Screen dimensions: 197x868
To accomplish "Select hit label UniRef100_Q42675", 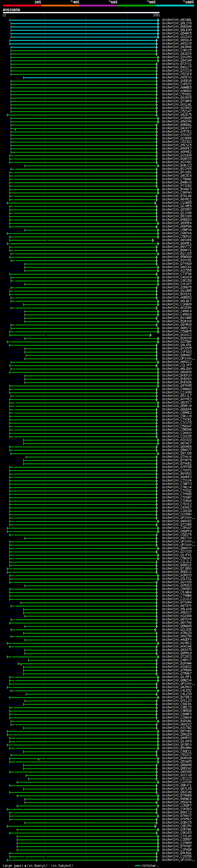I will coord(177,115).
